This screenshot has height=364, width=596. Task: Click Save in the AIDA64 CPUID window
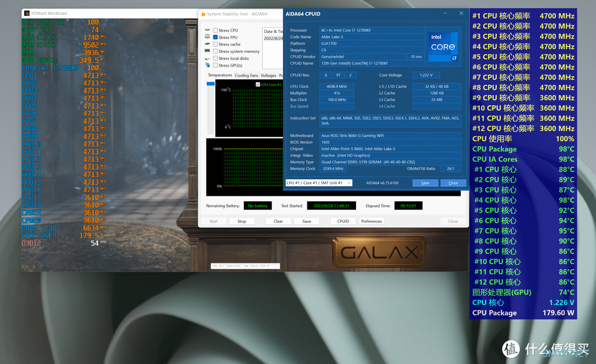point(425,183)
